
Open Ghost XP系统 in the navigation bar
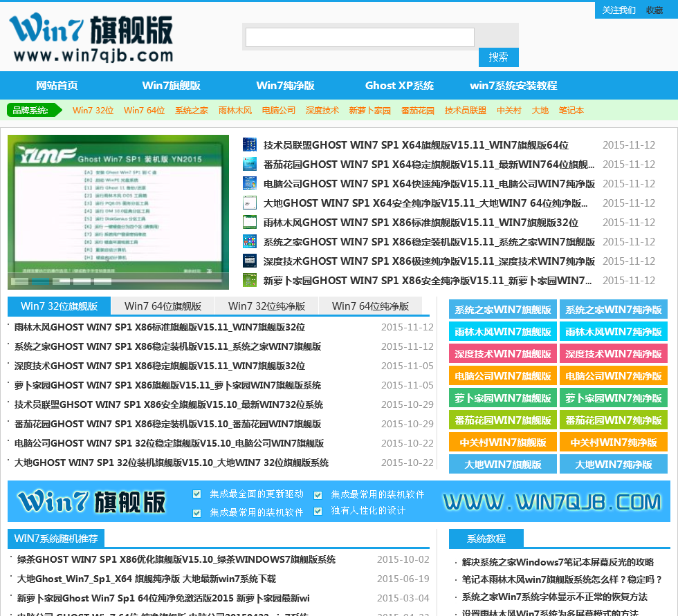(x=399, y=86)
